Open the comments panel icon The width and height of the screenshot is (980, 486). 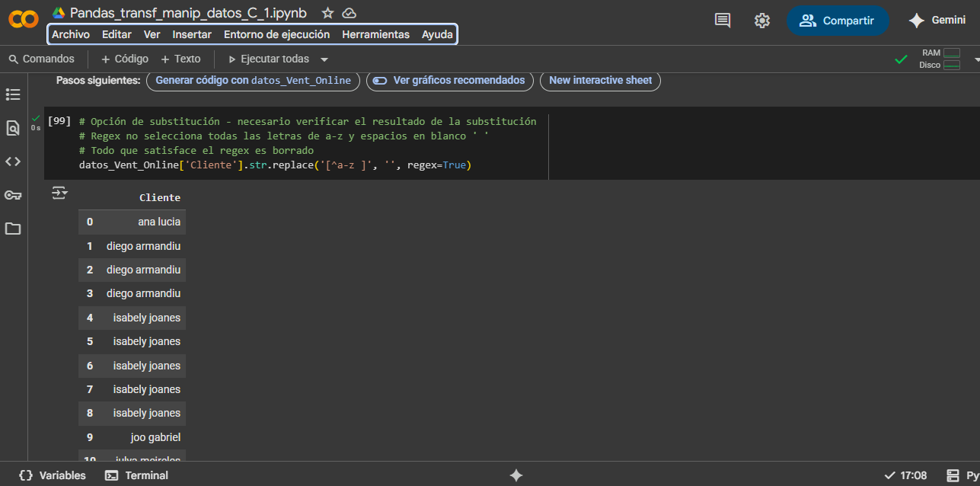pyautogui.click(x=723, y=21)
